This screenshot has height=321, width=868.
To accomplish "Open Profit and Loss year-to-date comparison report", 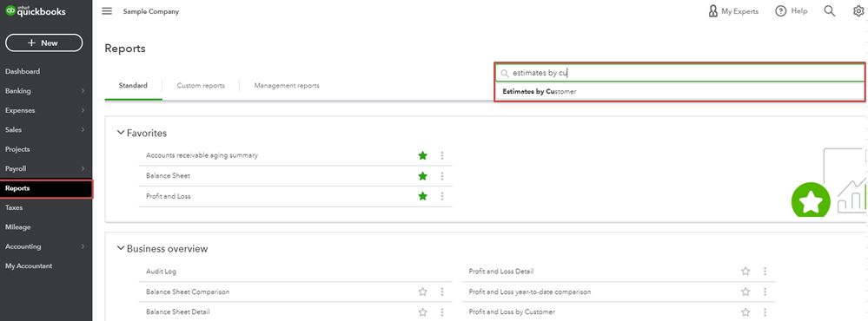I will pyautogui.click(x=530, y=292).
